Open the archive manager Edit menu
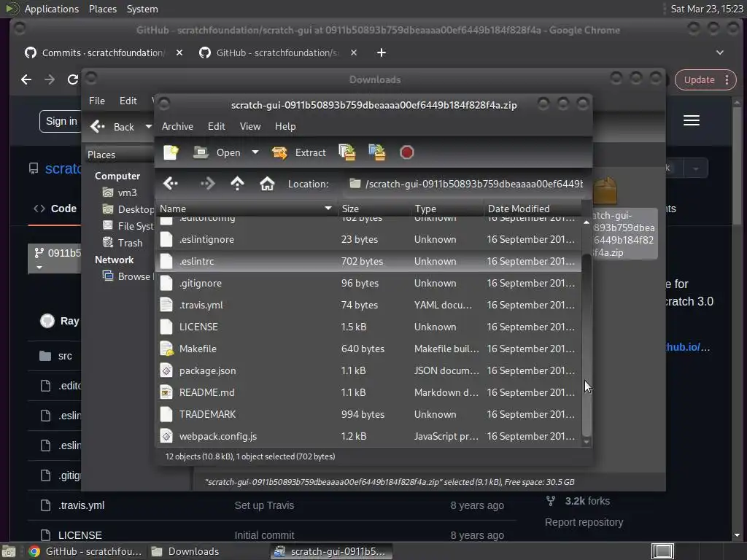Image resolution: width=747 pixels, height=560 pixels. click(216, 126)
